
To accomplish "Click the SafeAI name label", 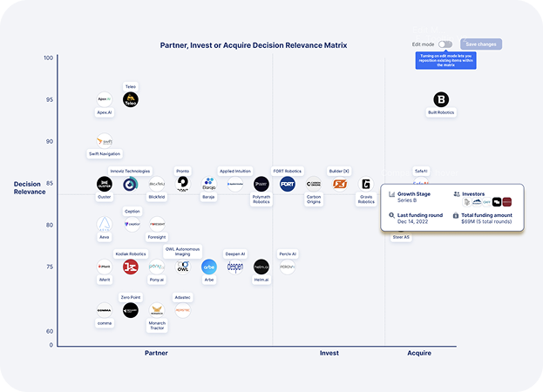I will click(421, 172).
